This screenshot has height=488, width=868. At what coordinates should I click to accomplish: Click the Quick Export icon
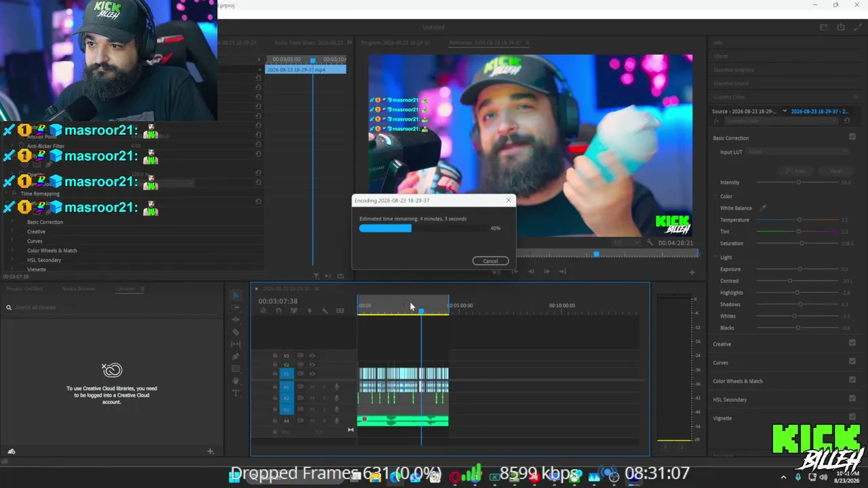point(841,27)
